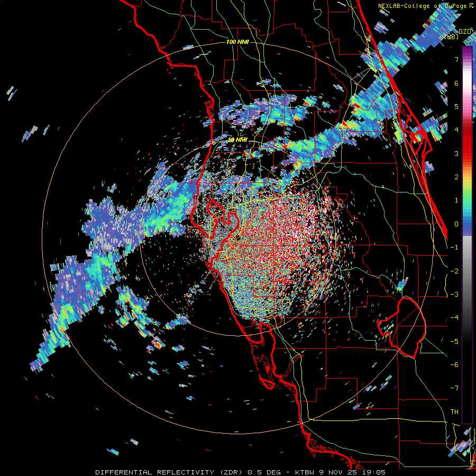Image resolution: width=476 pixels, height=476 pixels.
Task: Click the "4" value on color scale
Action: [x=456, y=130]
